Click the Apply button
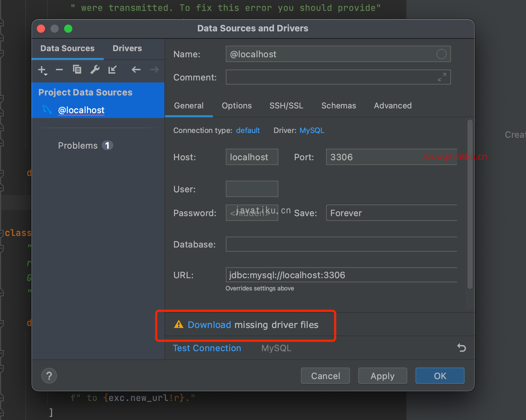Viewport: 526px width, 420px height. pos(383,376)
